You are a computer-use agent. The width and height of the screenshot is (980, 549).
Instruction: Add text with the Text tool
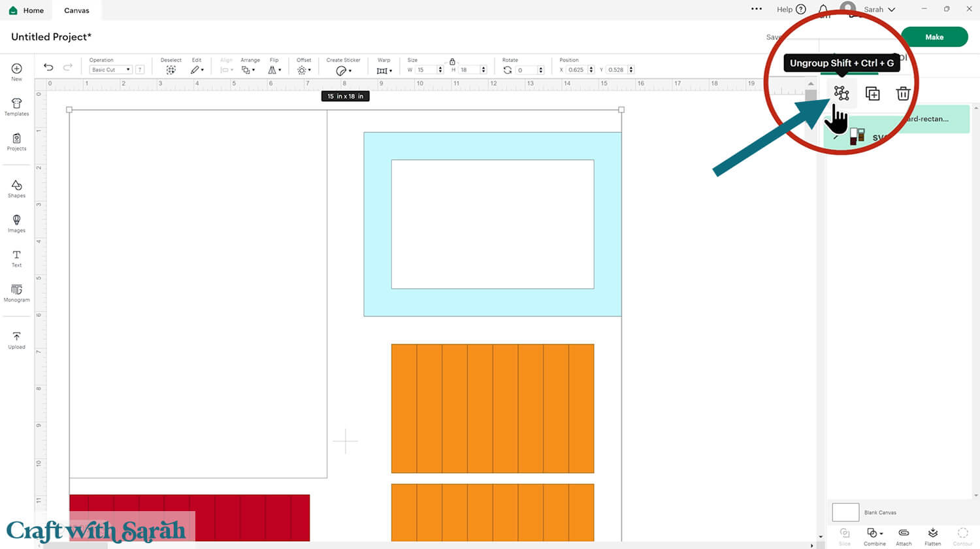[16, 259]
